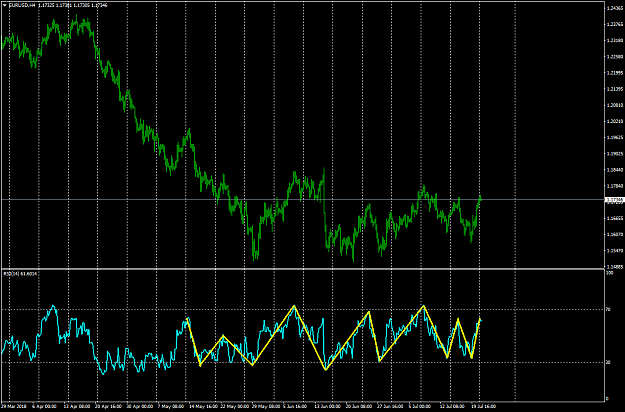Click the 1.16655 price scale label

[614, 218]
